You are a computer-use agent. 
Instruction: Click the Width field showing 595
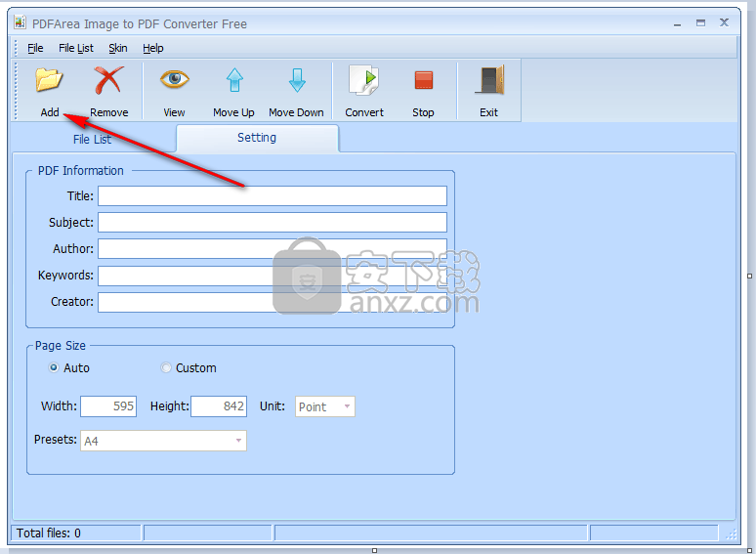coord(108,406)
